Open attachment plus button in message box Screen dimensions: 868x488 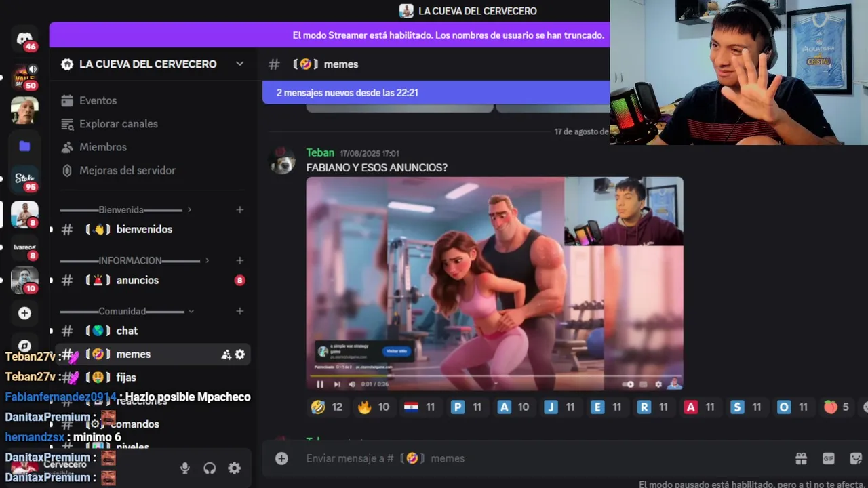click(281, 459)
